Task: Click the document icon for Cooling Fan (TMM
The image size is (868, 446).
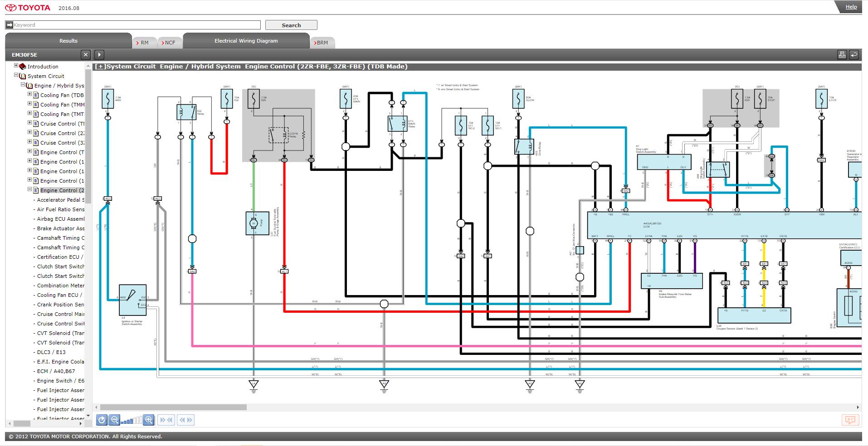Action: tap(36, 104)
